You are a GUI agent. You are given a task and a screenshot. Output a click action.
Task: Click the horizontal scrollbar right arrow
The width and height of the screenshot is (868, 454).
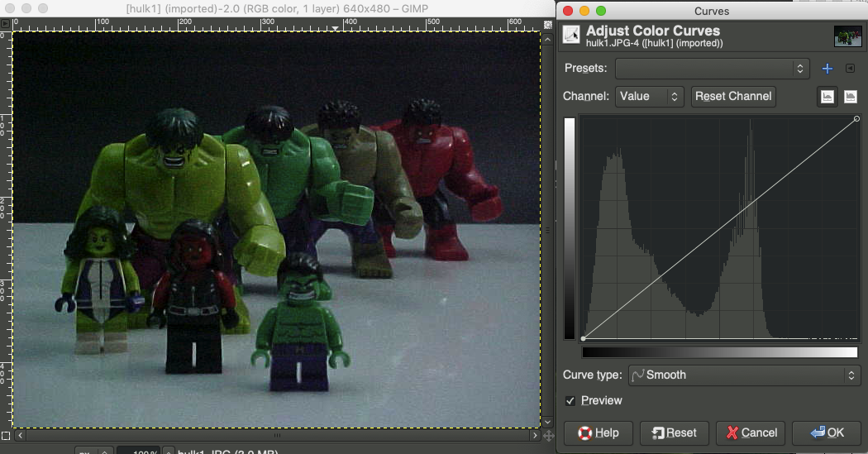[x=535, y=435]
